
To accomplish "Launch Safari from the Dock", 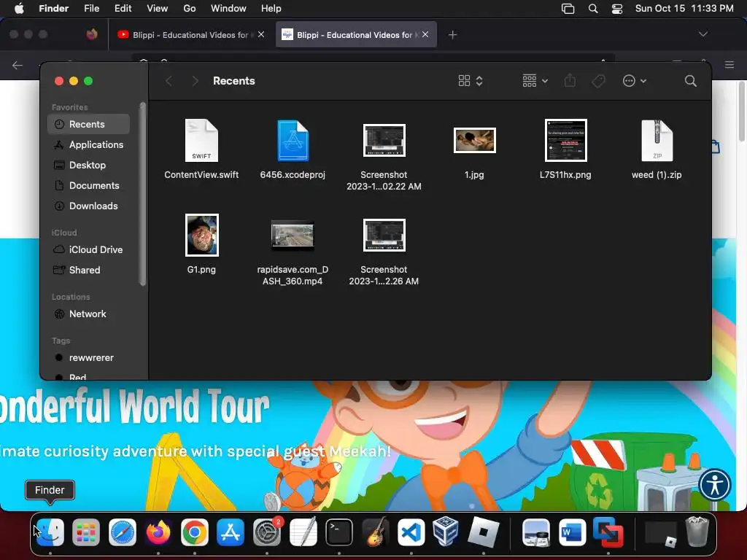I will tap(123, 532).
